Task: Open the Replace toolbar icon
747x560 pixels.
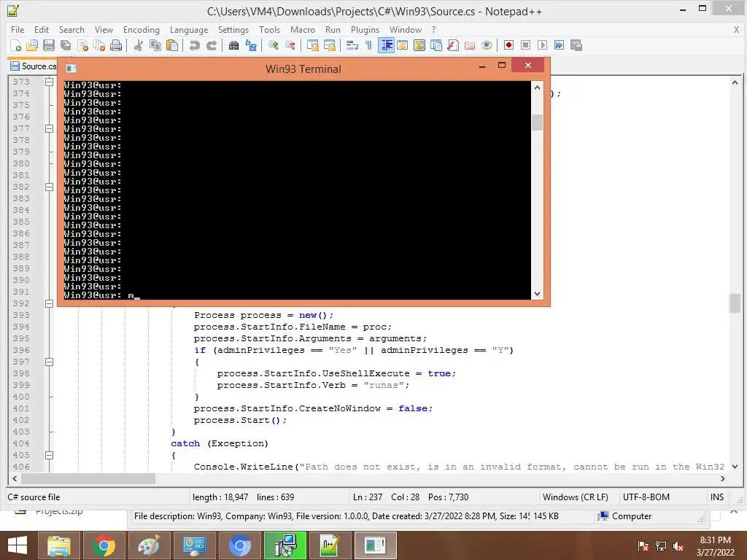Action: [x=251, y=45]
